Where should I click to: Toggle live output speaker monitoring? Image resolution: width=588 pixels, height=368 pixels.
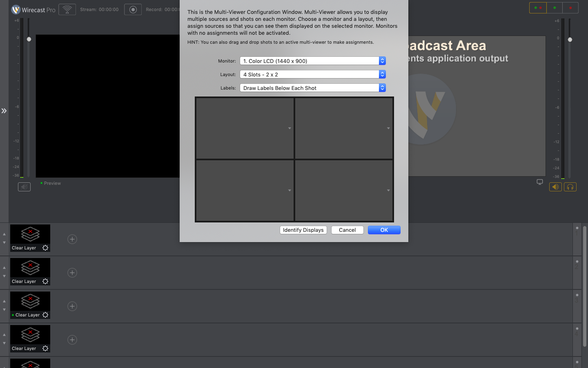(x=555, y=187)
